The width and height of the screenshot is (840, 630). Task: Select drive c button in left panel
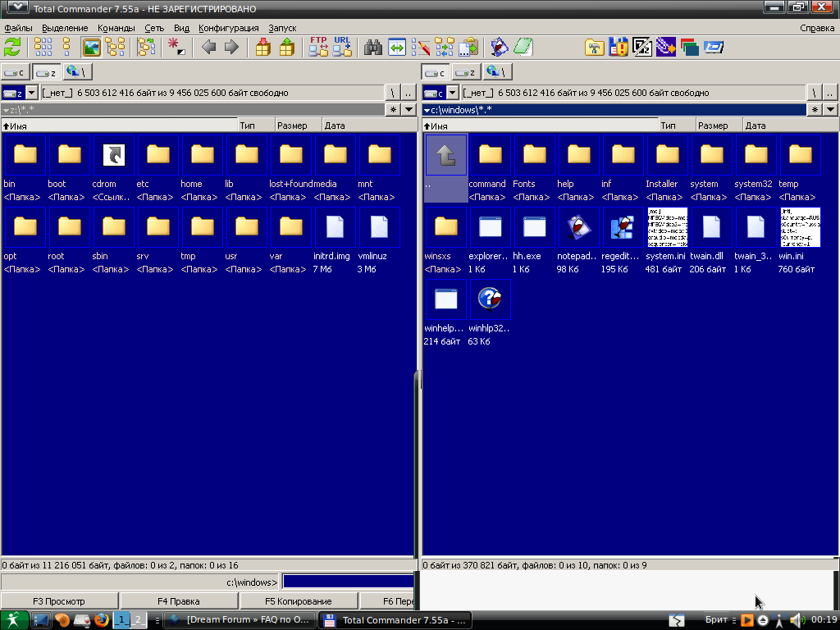pos(15,72)
